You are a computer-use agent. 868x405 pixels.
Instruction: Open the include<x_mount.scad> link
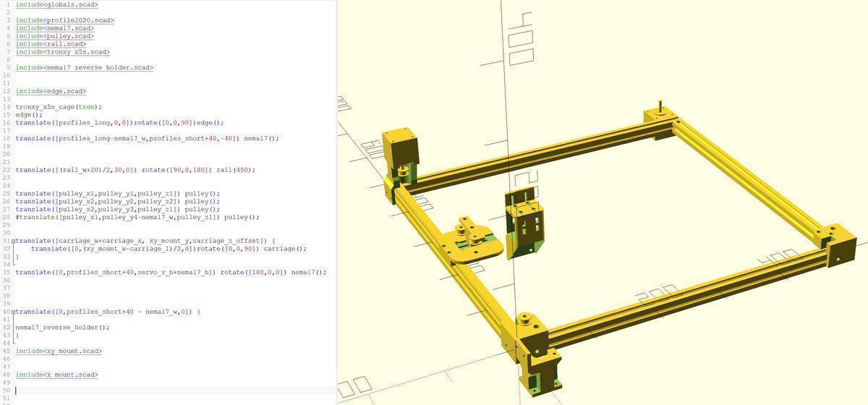pyautogui.click(x=56, y=375)
